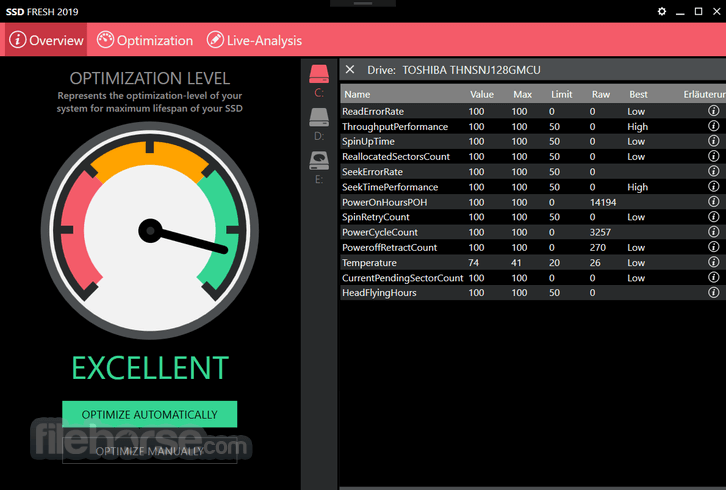Screen dimensions: 726x490
Task: Click the Optimize Automatically button
Action: coord(150,414)
